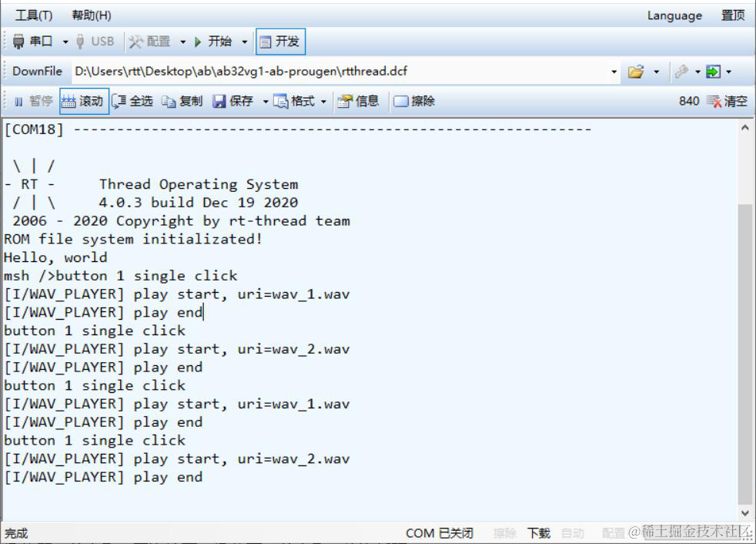Click the greyed USB plug icon

80,42
